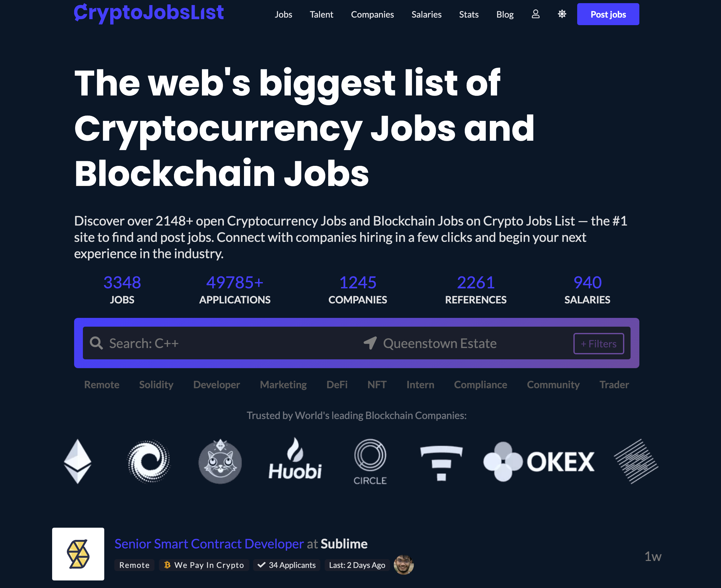
Task: Open Senior Smart Contract Developer listing
Action: (x=209, y=544)
